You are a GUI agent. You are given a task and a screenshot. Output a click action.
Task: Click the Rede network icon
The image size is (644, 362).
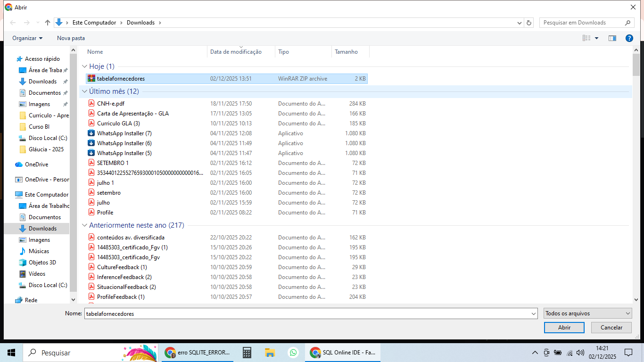19,300
